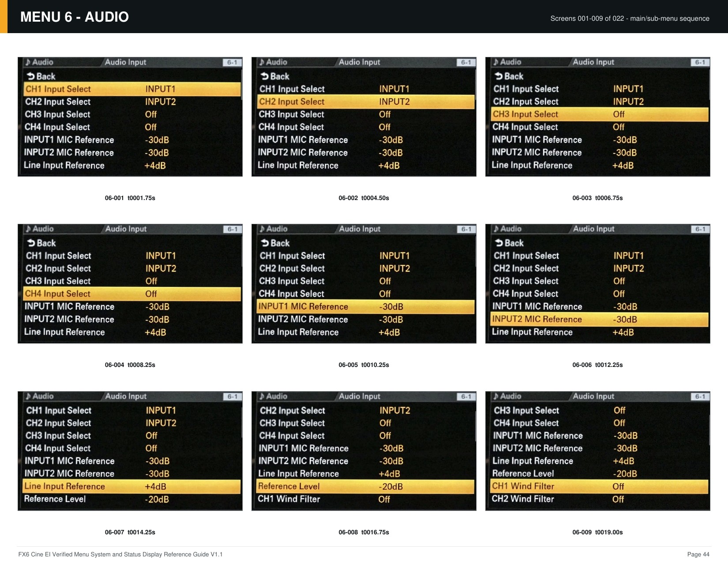Click Screens 001-009 of 022 header text

tap(630, 19)
